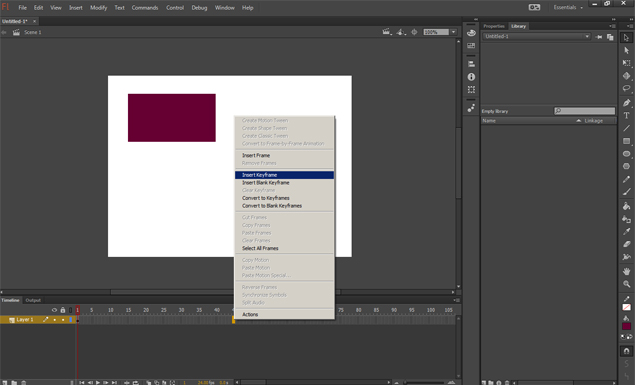Viewport: 635px width, 385px height.
Task: Open the Library panel options menu
Action: pos(612,26)
